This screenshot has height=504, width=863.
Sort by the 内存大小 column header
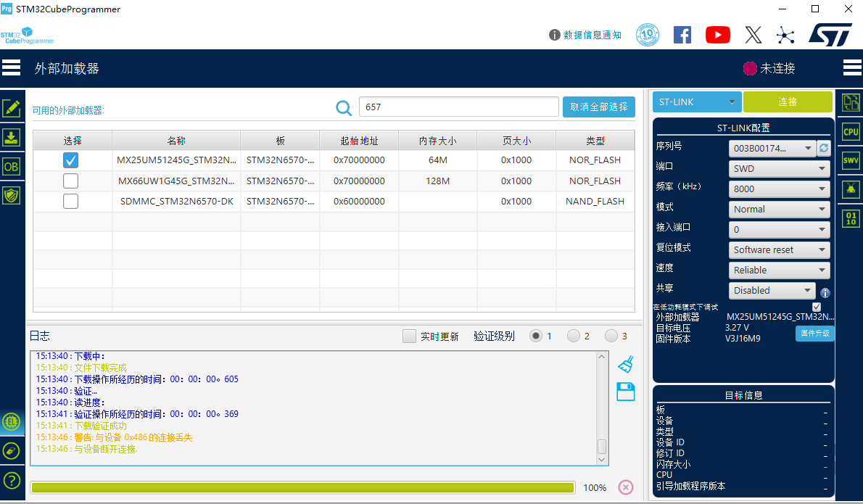(437, 141)
